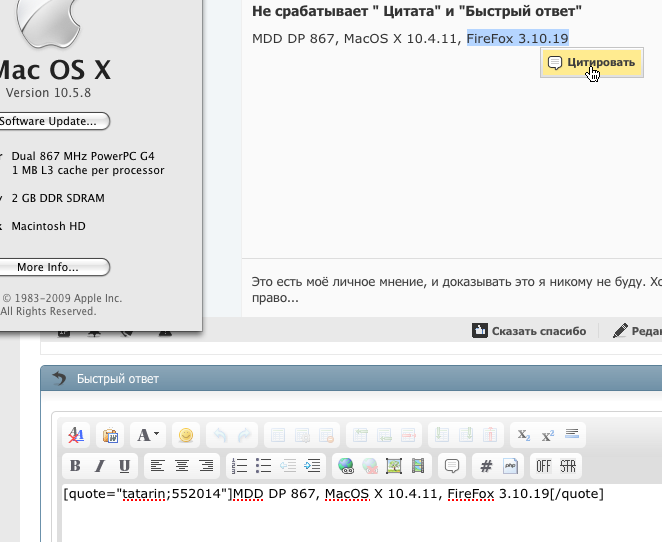This screenshot has width=662, height=542.
Task: Insert a horizontal rule
Action: (572, 435)
